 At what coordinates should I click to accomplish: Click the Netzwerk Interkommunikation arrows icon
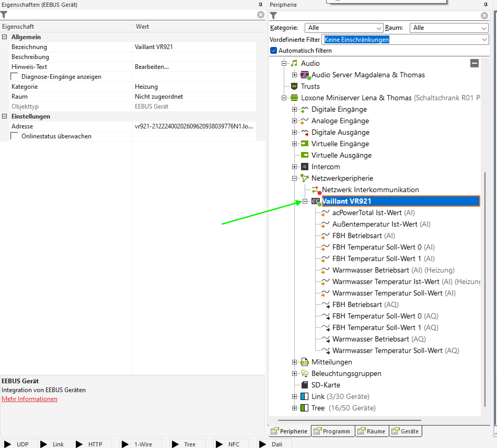point(316,190)
